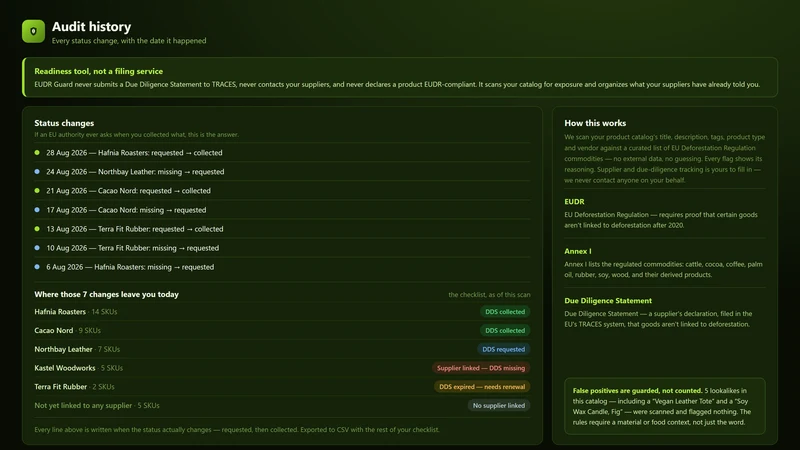Select the 28 Aug 2026 Hafnia Roasters entry

(282, 153)
